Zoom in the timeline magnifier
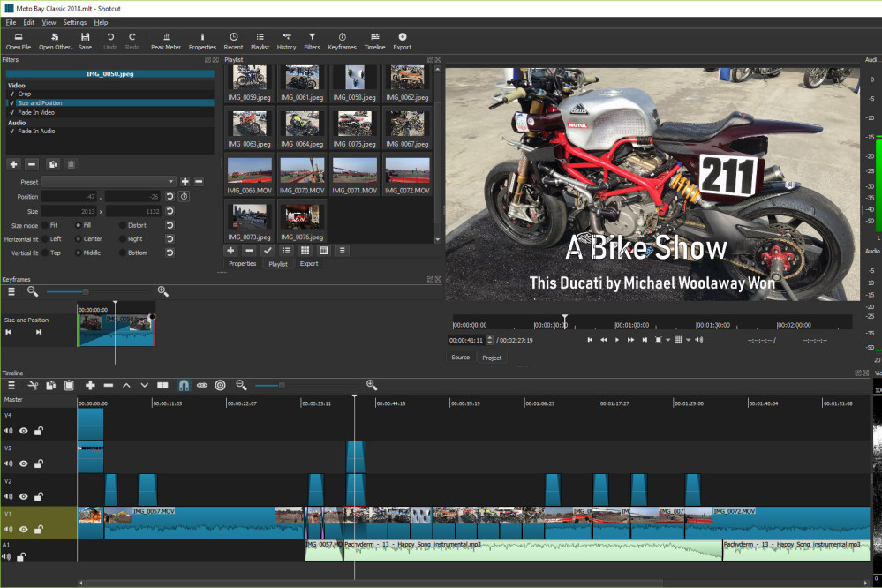This screenshot has height=588, width=882. (371, 385)
